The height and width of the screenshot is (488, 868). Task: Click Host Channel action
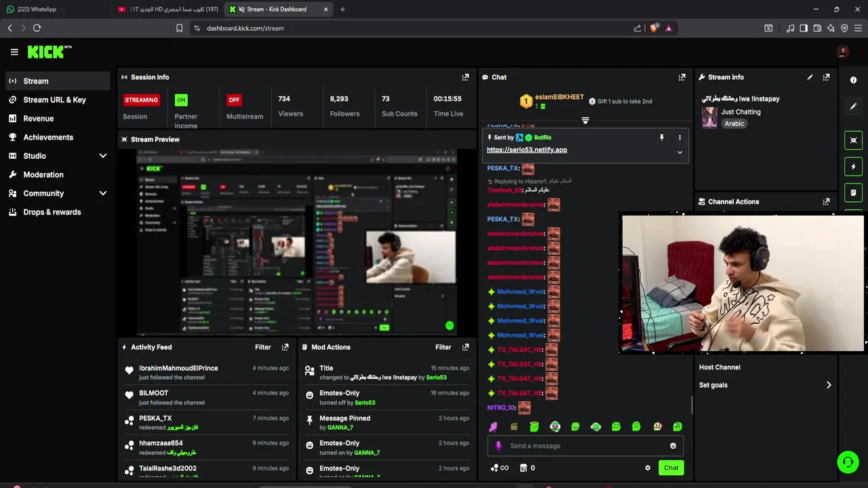tap(719, 367)
